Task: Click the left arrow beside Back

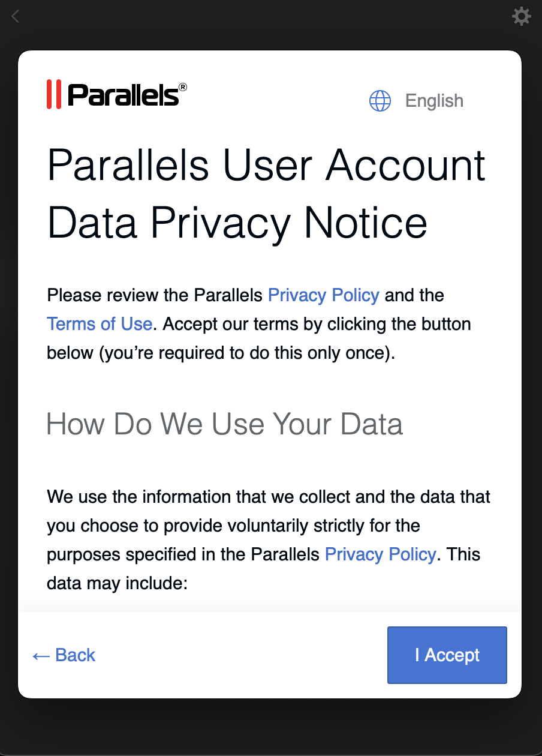Action: coord(41,655)
